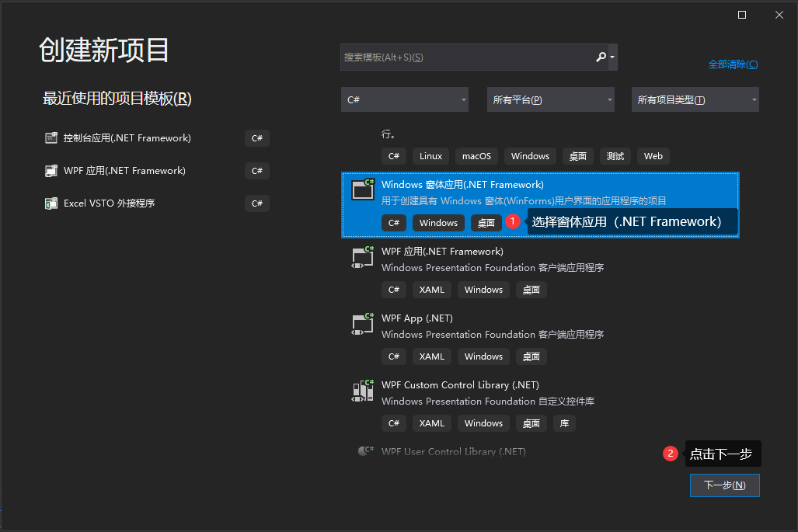Image resolution: width=798 pixels, height=532 pixels.
Task: Click the 控制台应用(.NET Framework) recent template icon
Action: point(51,137)
